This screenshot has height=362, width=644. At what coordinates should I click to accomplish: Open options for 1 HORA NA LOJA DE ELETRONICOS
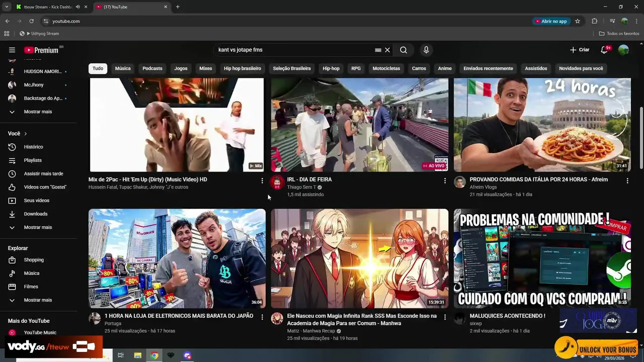262,317
